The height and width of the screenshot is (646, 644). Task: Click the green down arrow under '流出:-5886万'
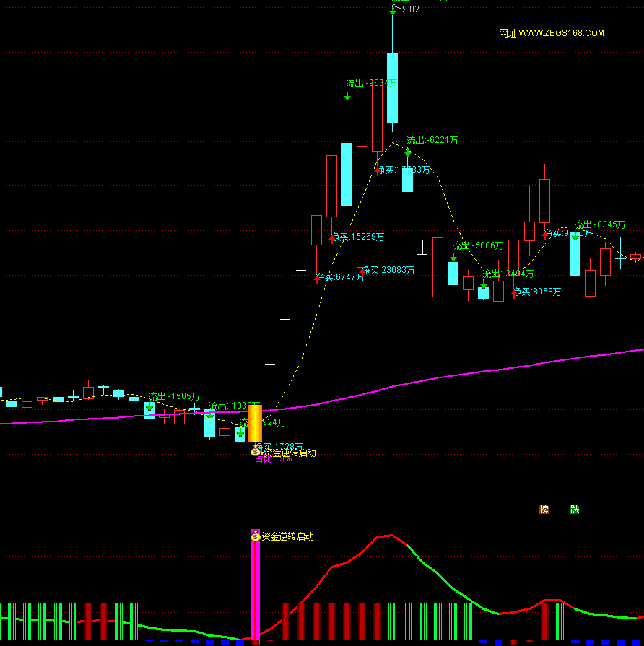click(x=453, y=258)
